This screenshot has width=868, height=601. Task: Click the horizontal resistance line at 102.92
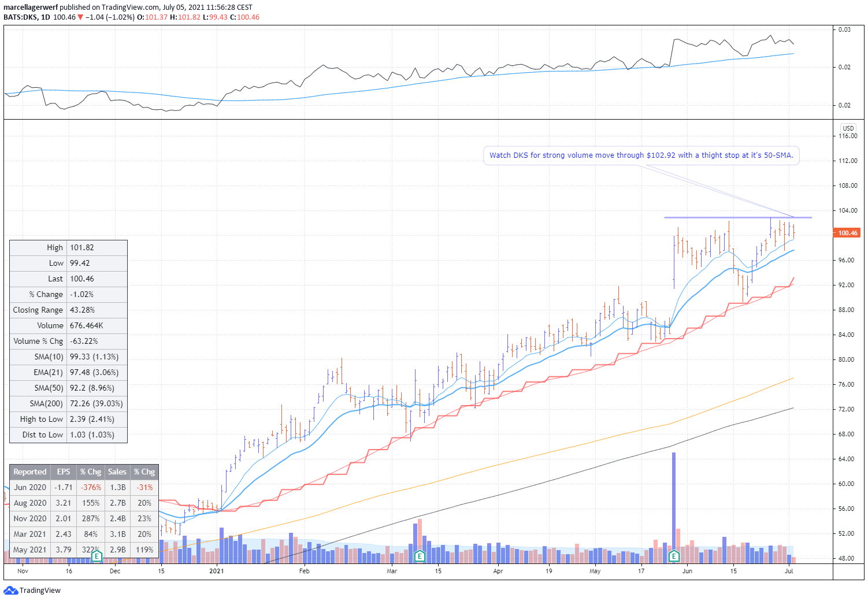[x=738, y=217]
